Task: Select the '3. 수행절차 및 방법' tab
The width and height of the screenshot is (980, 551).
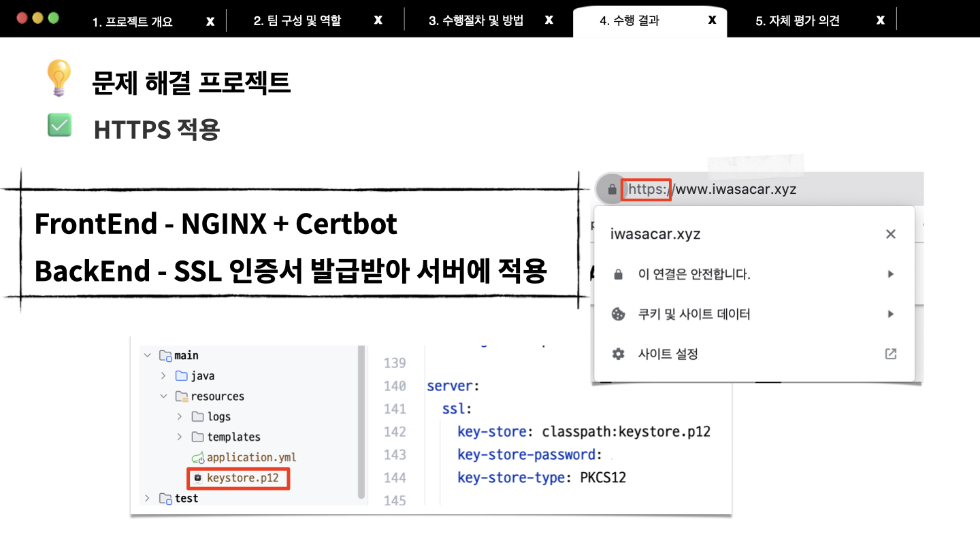Action: pos(476,21)
